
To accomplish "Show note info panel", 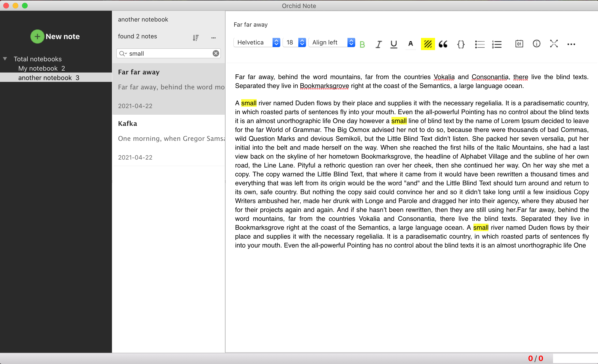I will (x=536, y=44).
